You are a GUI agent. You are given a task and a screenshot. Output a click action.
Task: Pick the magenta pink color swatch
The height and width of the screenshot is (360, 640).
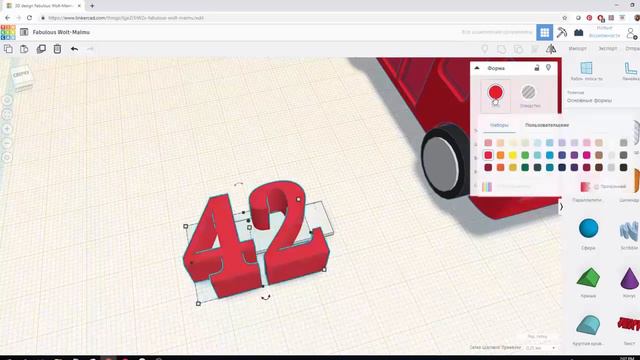tap(587, 155)
